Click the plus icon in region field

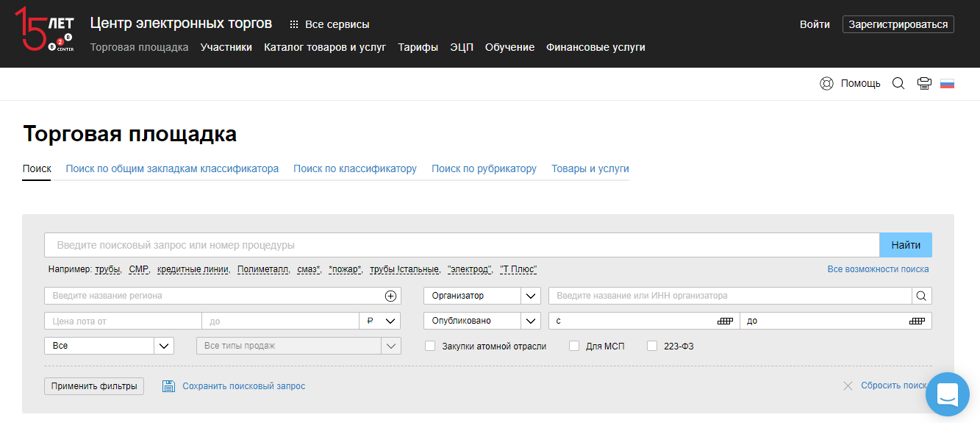[390, 296]
